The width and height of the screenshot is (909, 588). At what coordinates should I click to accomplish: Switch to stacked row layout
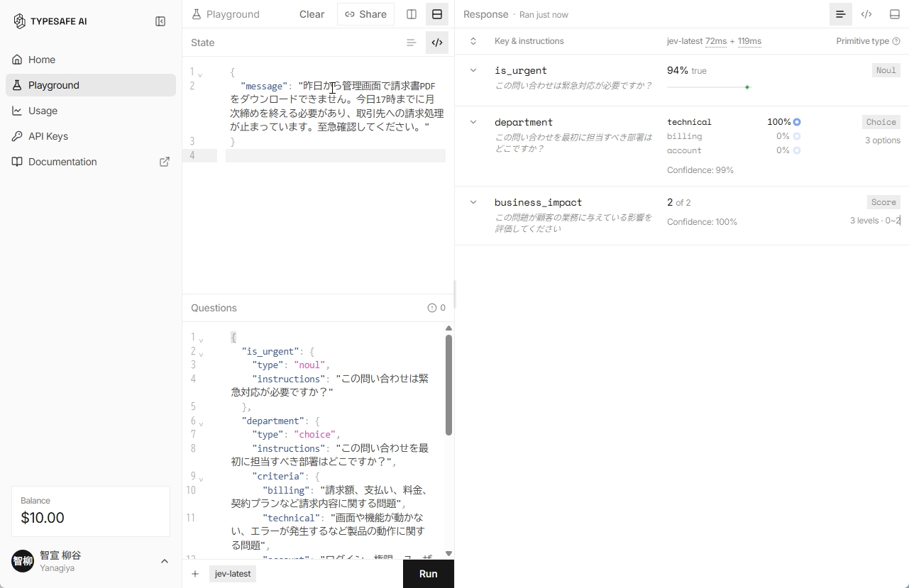pyautogui.click(x=437, y=14)
